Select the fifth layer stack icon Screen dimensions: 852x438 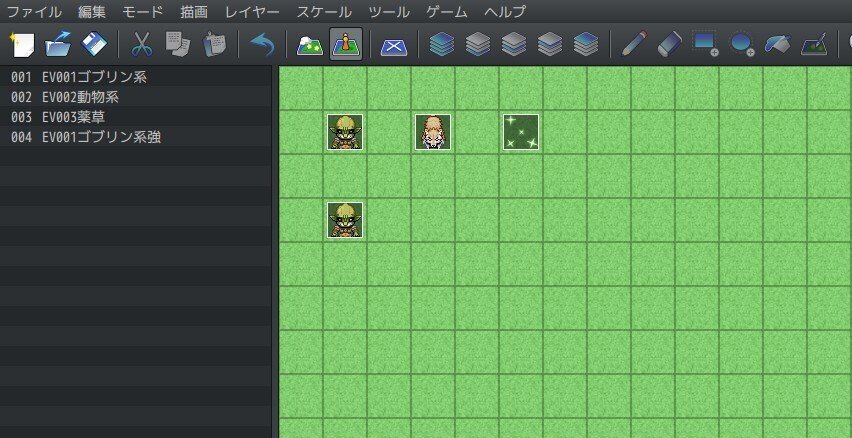tap(586, 45)
